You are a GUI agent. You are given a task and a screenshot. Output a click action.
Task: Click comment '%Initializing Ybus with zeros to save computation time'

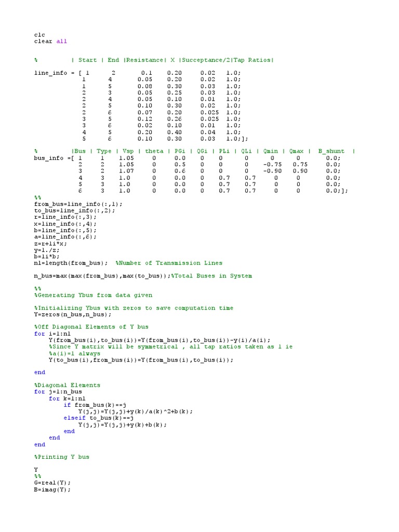134,309
